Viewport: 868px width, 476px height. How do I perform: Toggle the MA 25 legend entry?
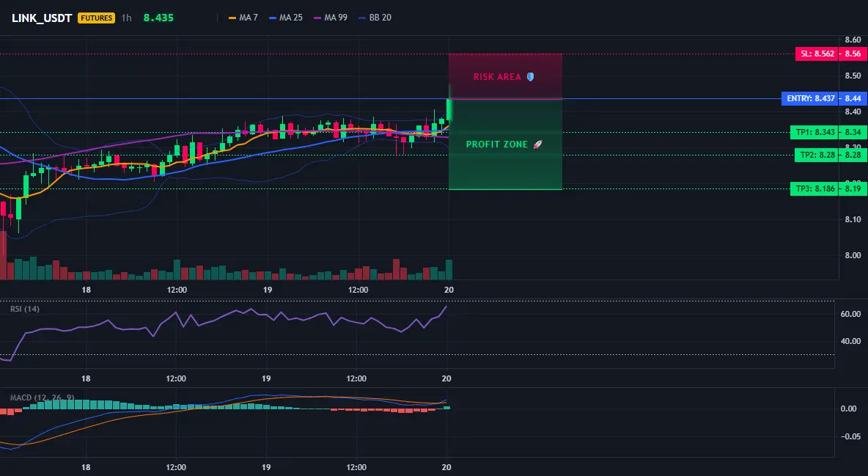tap(286, 18)
